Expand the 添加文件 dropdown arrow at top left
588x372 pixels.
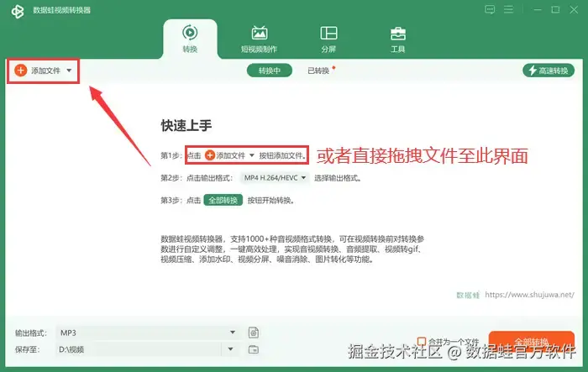pos(69,71)
